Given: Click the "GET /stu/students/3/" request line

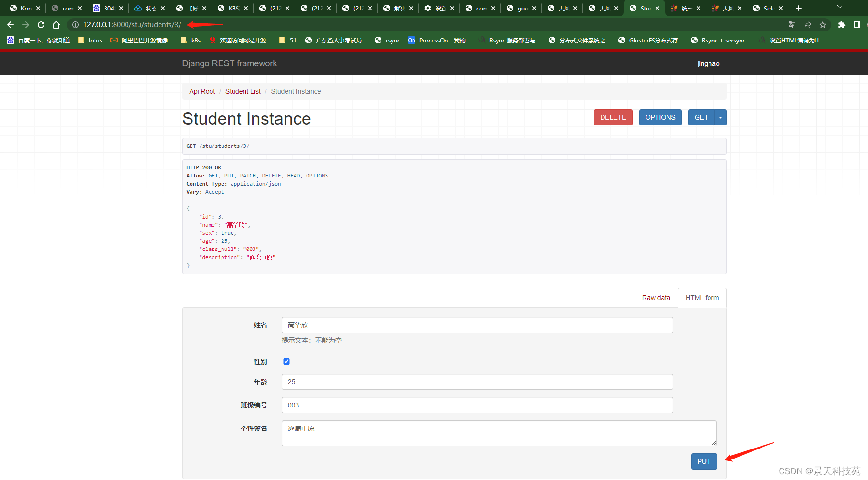Looking at the screenshot, I should pos(218,146).
